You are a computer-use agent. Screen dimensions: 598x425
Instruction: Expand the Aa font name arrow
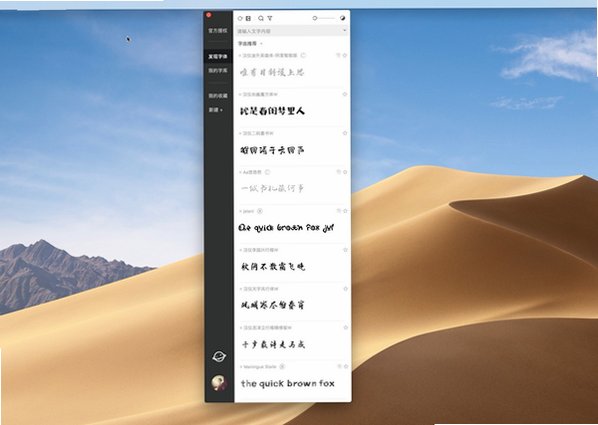click(x=240, y=172)
